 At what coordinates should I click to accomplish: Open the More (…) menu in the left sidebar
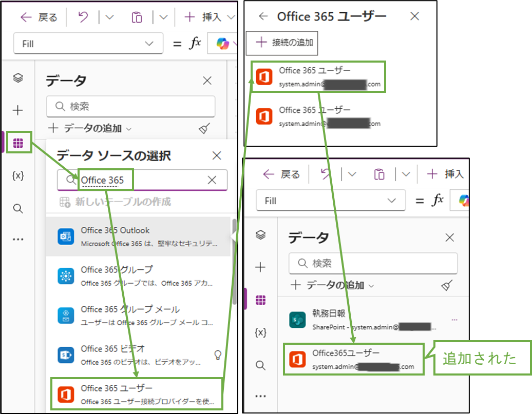[x=18, y=240]
